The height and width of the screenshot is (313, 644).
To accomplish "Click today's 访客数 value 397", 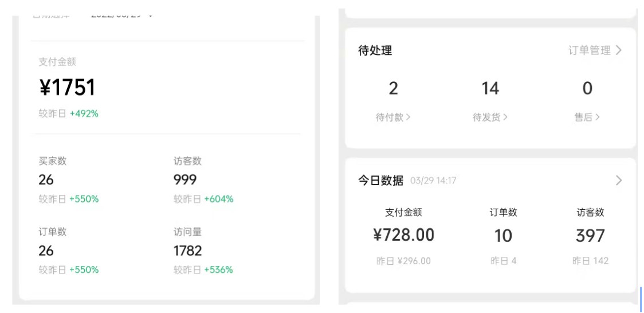I will (x=590, y=236).
